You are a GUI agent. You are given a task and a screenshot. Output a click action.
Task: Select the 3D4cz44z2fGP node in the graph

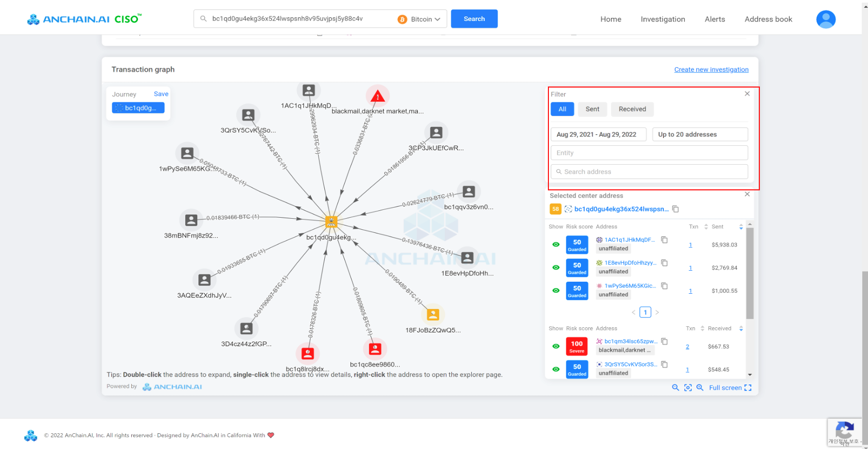coord(246,328)
